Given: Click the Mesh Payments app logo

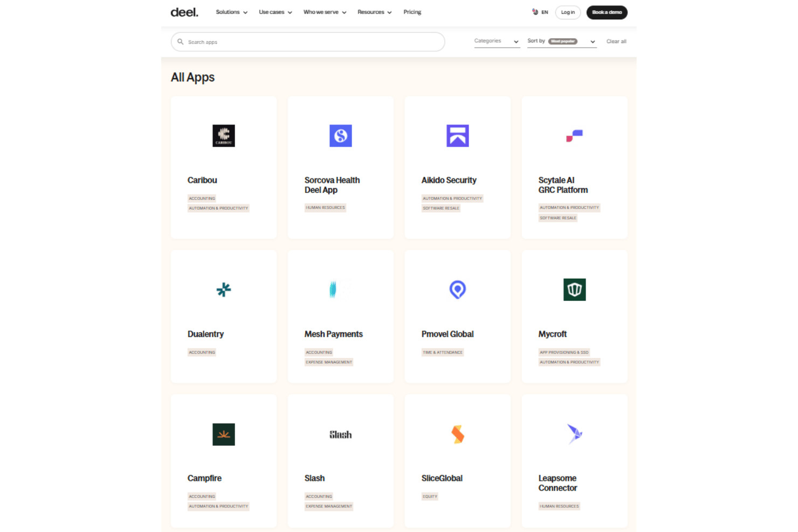Looking at the screenshot, I should point(333,290).
